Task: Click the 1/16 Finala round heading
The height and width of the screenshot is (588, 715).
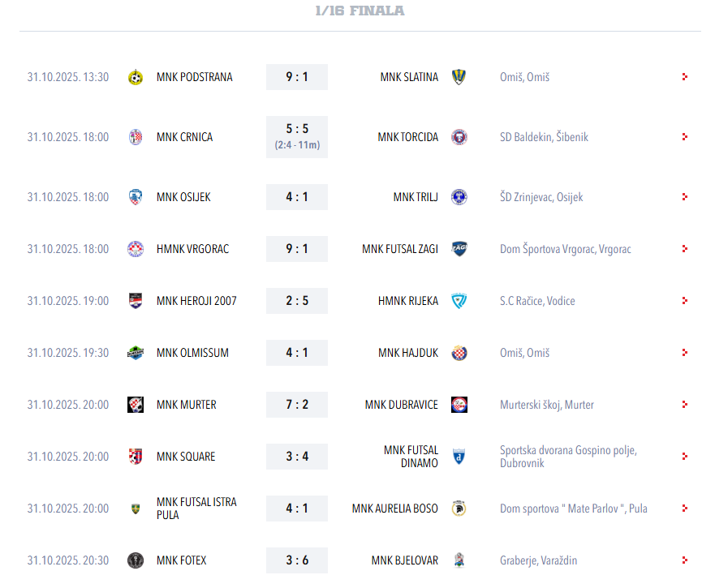Action: [x=360, y=11]
